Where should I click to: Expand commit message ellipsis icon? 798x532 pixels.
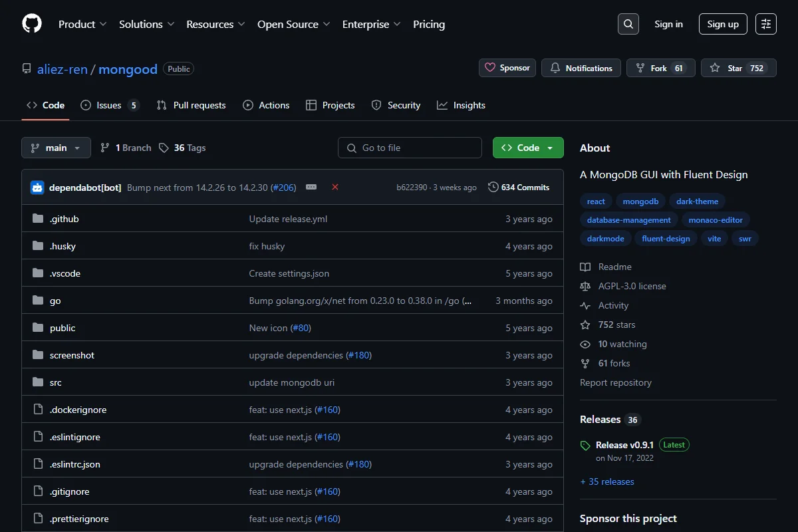[311, 187]
